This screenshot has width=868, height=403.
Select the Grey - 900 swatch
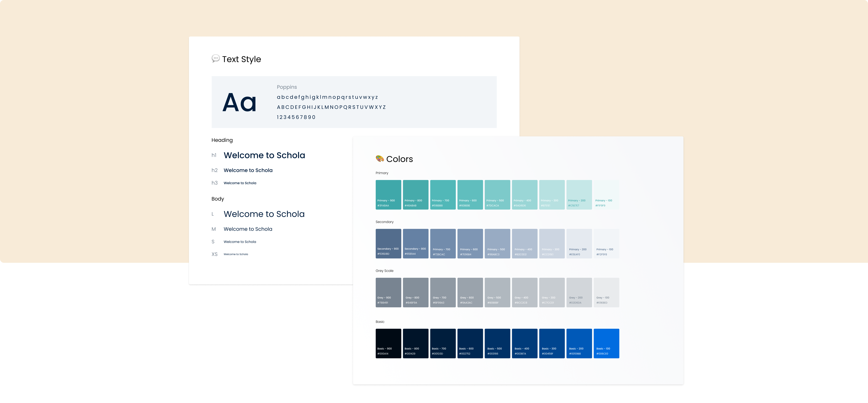point(388,292)
